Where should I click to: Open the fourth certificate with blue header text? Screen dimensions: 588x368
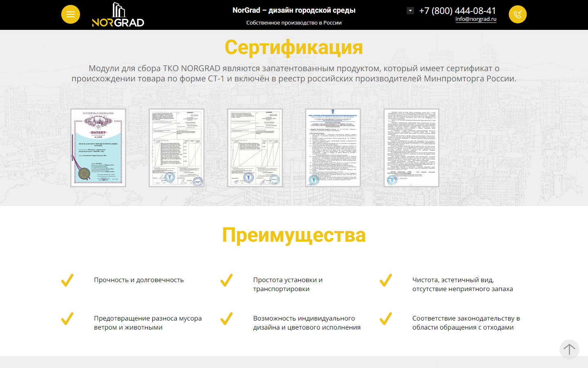[333, 148]
